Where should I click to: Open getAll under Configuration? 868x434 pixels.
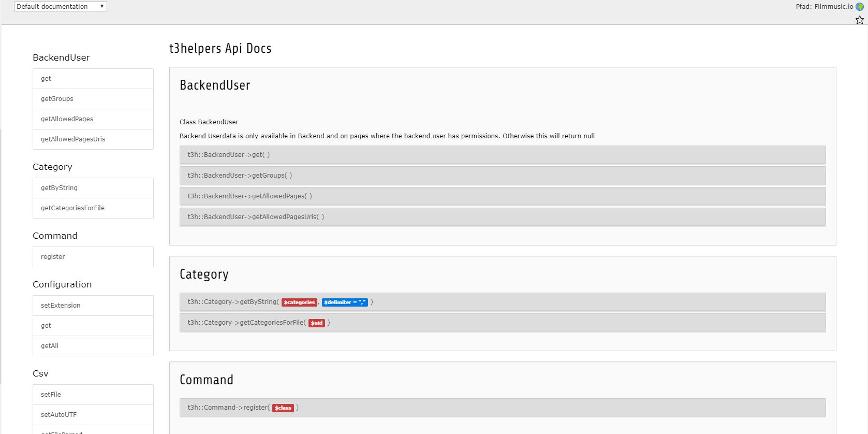[93, 346]
